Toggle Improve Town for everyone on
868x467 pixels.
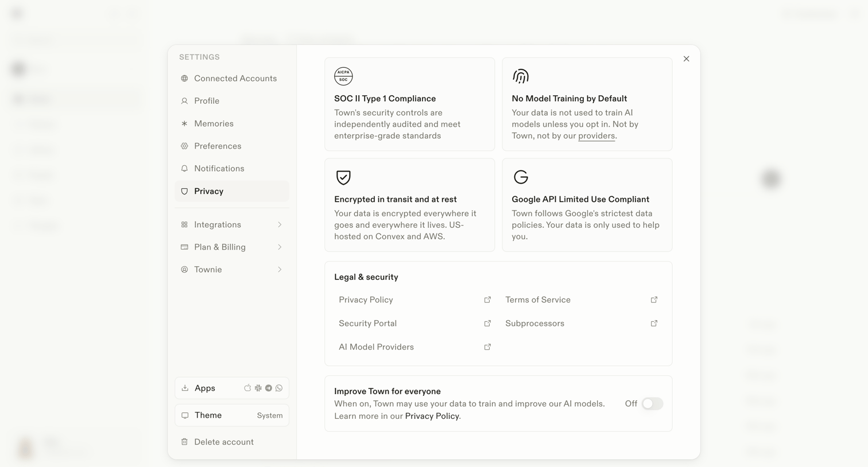coord(652,404)
